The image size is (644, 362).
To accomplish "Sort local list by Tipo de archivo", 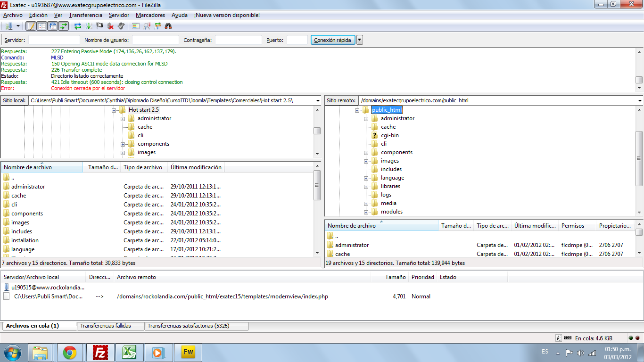I will (144, 167).
